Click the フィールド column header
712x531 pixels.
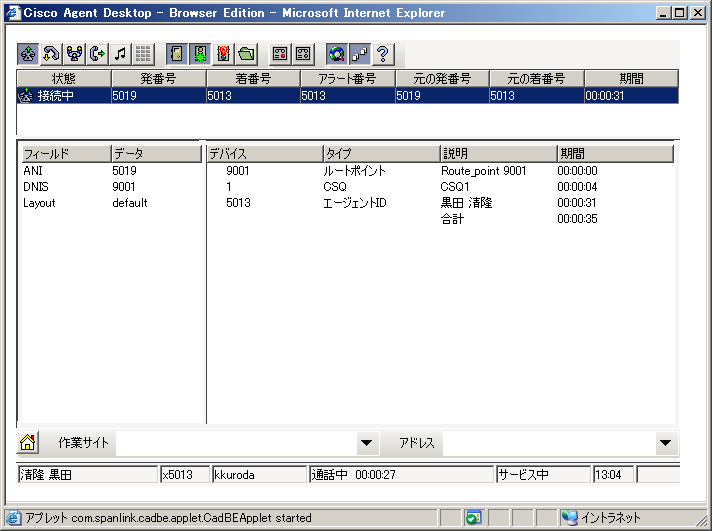tap(66, 154)
